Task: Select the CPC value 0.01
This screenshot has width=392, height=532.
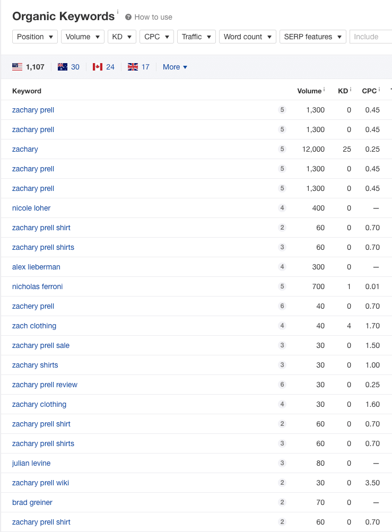Action: 372,287
